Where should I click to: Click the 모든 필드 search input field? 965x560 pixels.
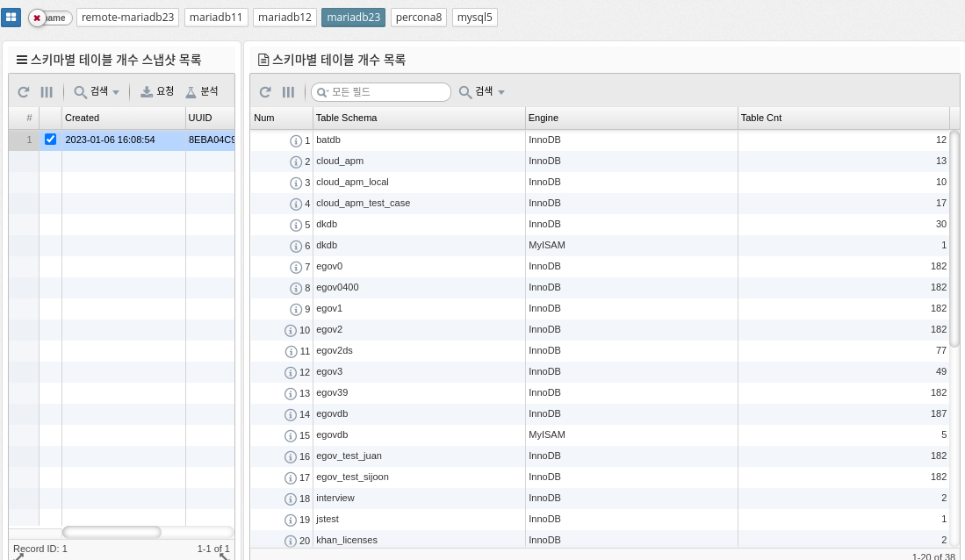point(388,92)
